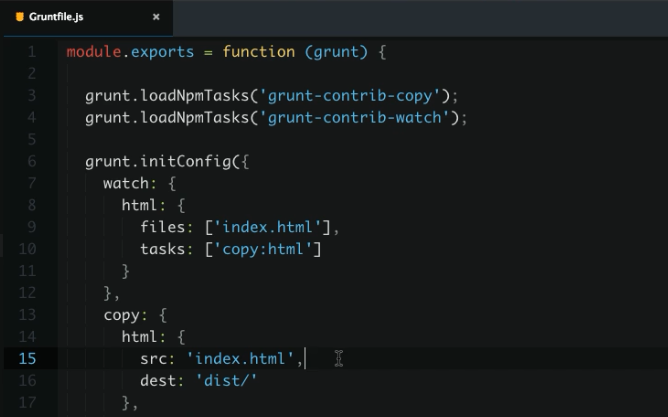668x417 pixels.
Task: Click line number 1 in the gutter
Action: 32,51
